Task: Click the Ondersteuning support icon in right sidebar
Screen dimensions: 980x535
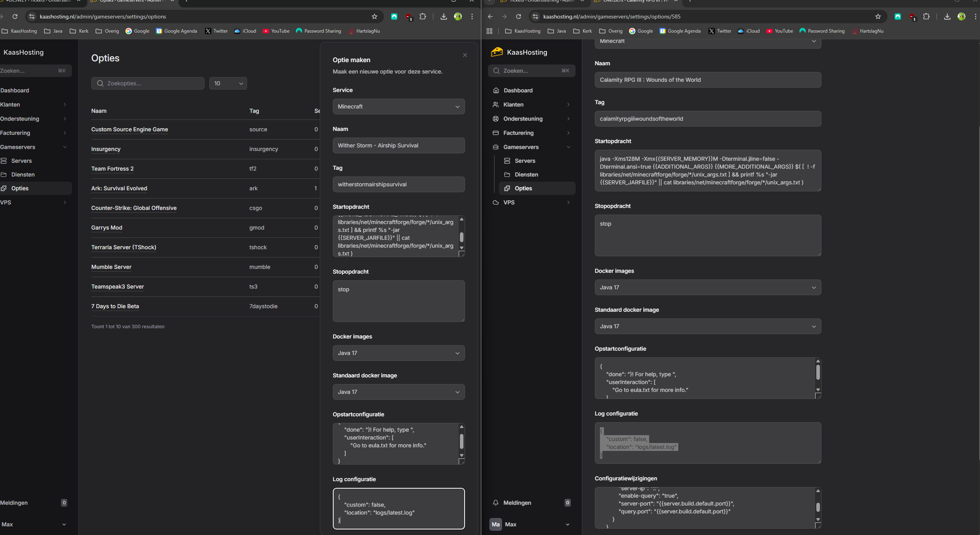Action: 496,119
